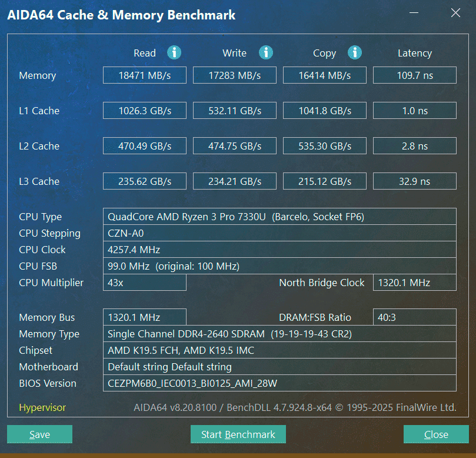476x458 pixels.
Task: Open the Write info icon
Action: (266, 52)
